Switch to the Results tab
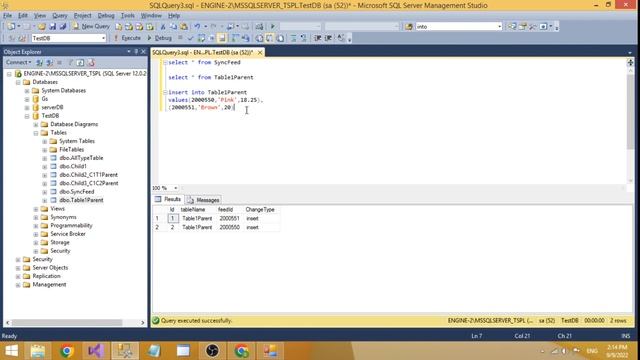Image resolution: width=640 pixels, height=360 pixels. (168, 200)
